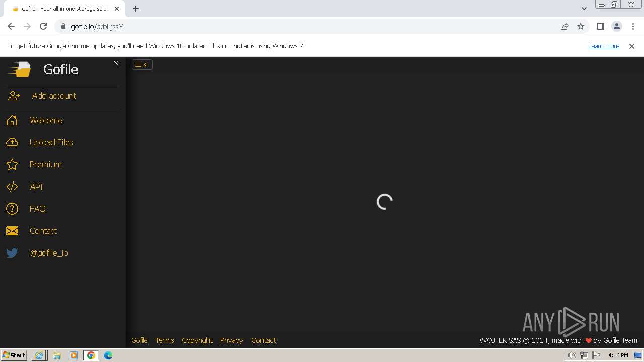Image resolution: width=644 pixels, height=362 pixels.
Task: Share this page icon in address bar
Action: 565,26
